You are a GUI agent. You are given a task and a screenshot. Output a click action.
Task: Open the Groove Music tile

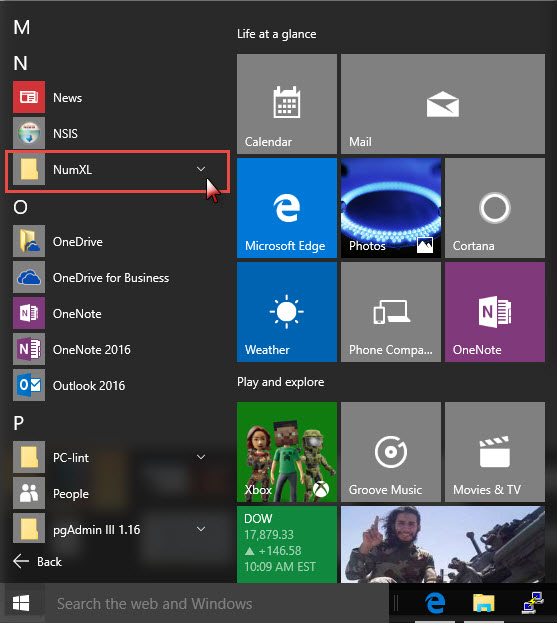pyautogui.click(x=391, y=452)
